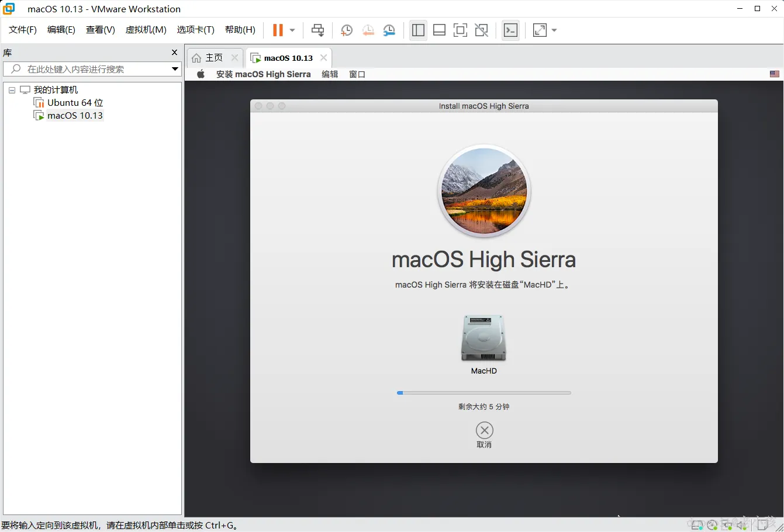Screen dimensions: 784x532
Task: Open the library search dropdown arrow
Action: pos(175,69)
